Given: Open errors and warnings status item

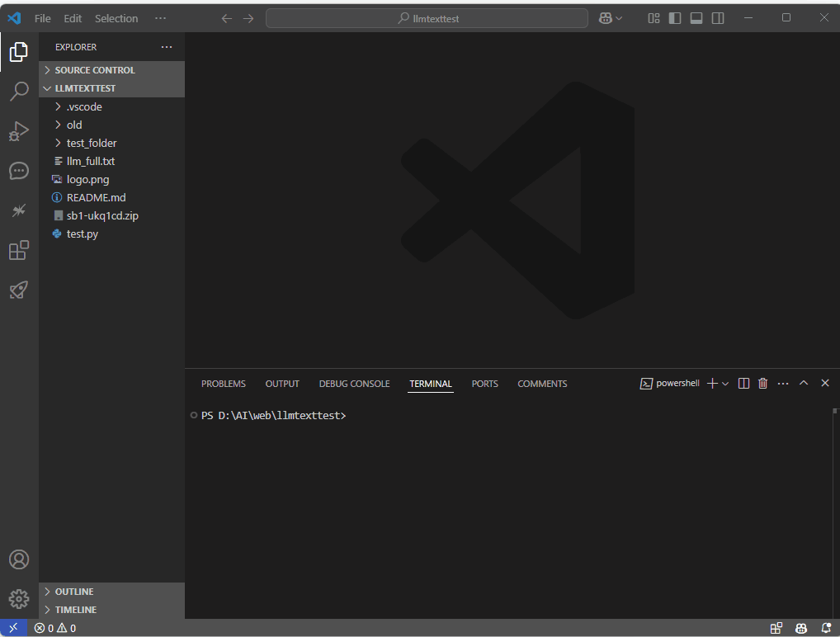Looking at the screenshot, I should pos(55,628).
